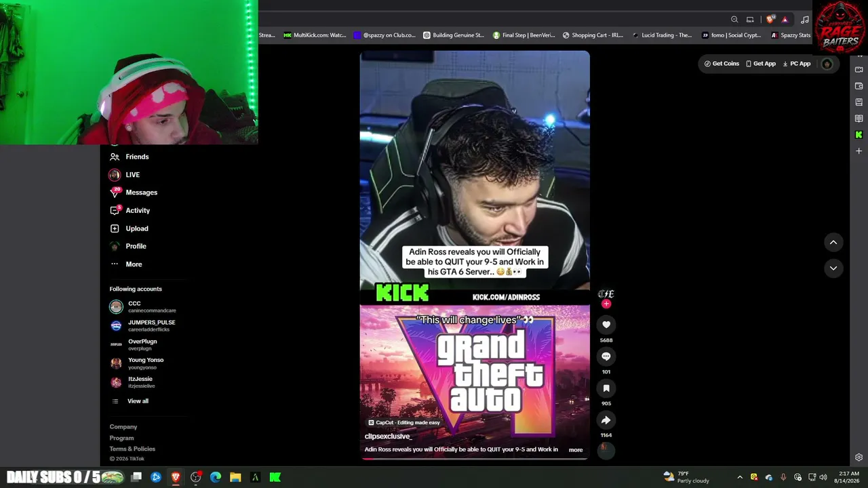Skip to the next video with down arrow
This screenshot has height=488, width=868.
833,268
